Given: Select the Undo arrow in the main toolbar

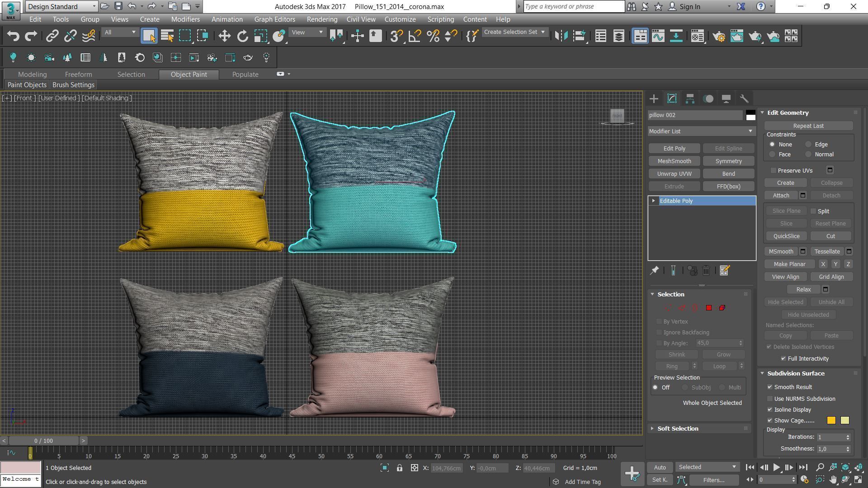Looking at the screenshot, I should [x=13, y=36].
